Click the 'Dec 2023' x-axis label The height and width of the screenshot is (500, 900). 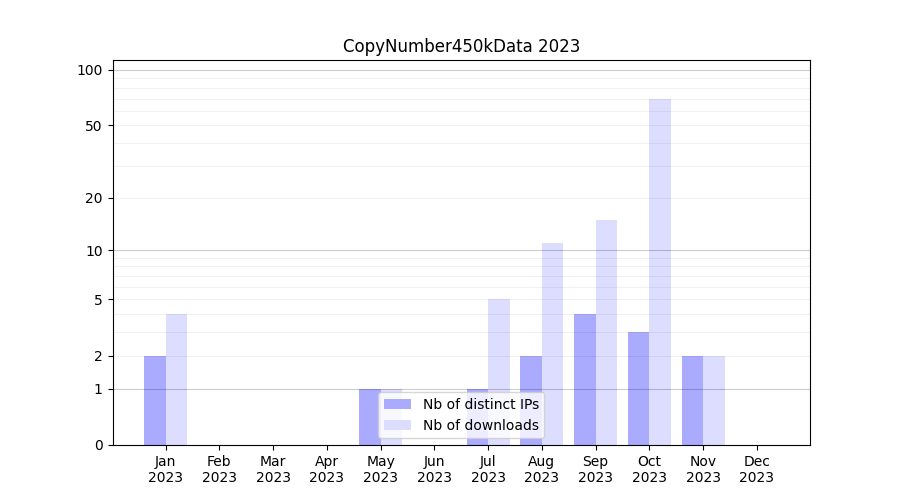(x=756, y=469)
